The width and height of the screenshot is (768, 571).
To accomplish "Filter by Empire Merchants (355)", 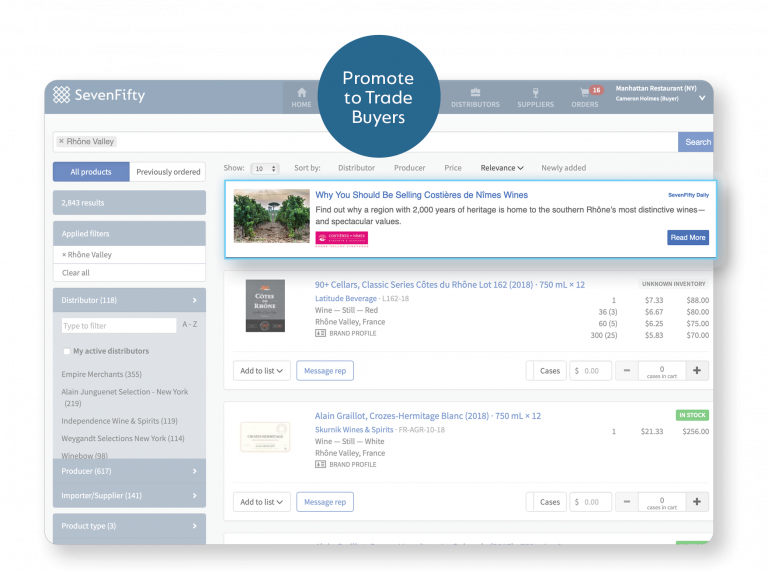I will point(101,374).
